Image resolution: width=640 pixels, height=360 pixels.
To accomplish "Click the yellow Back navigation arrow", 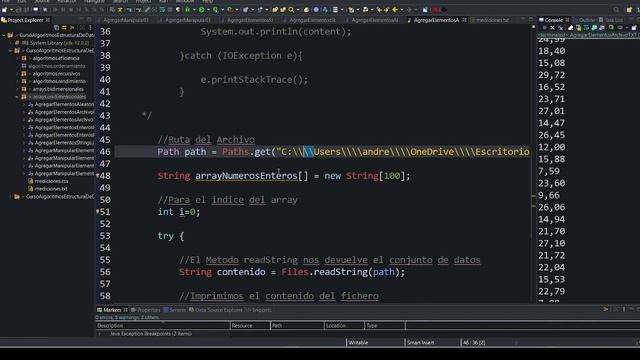I will coord(395,9).
